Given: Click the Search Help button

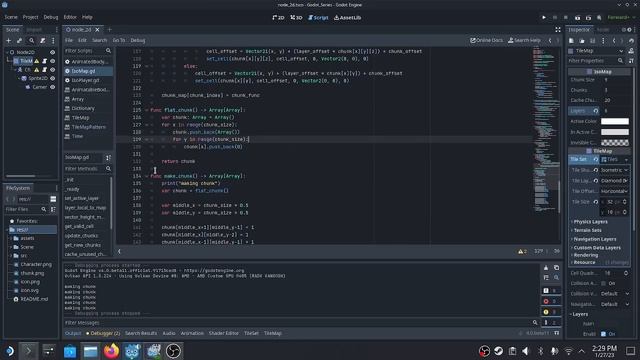Looking at the screenshot, I should pyautogui.click(x=524, y=40).
